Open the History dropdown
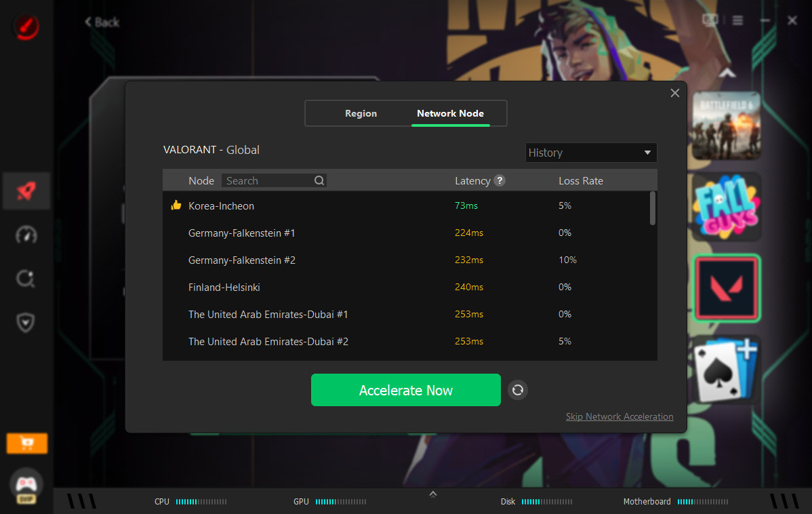The image size is (812, 514). [591, 153]
